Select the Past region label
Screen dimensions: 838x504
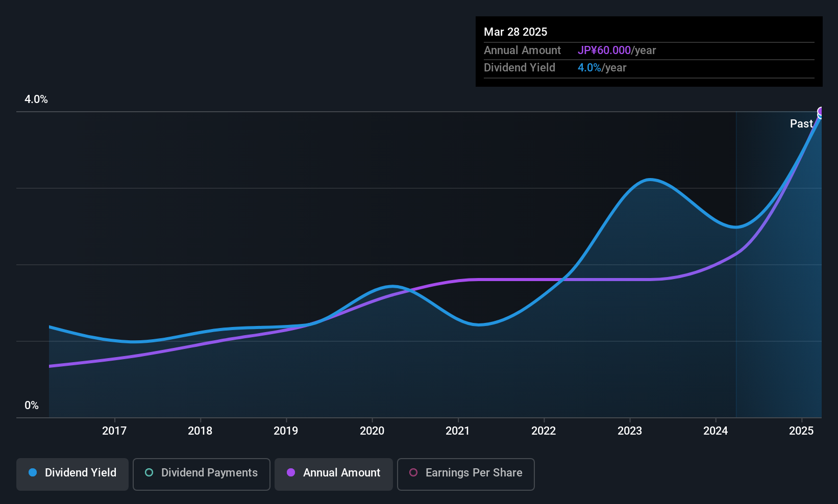coord(801,123)
